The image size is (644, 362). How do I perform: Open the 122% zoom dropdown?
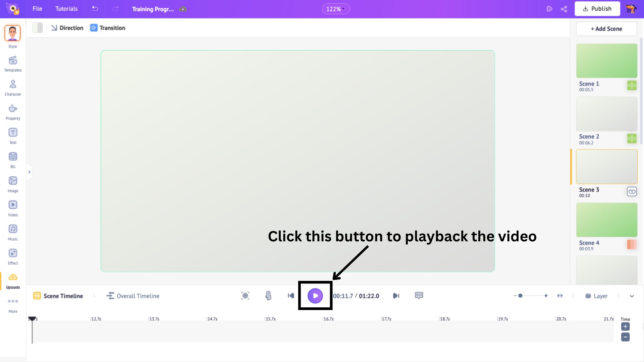coord(336,9)
